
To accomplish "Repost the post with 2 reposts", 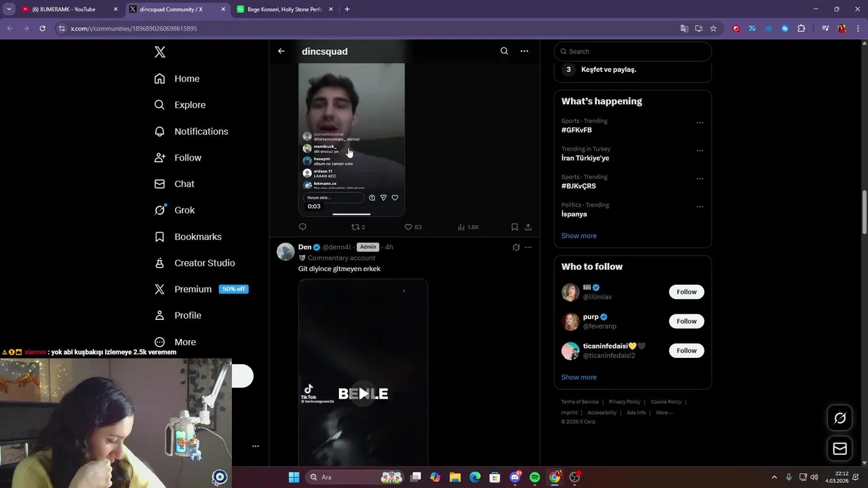I will (x=358, y=227).
